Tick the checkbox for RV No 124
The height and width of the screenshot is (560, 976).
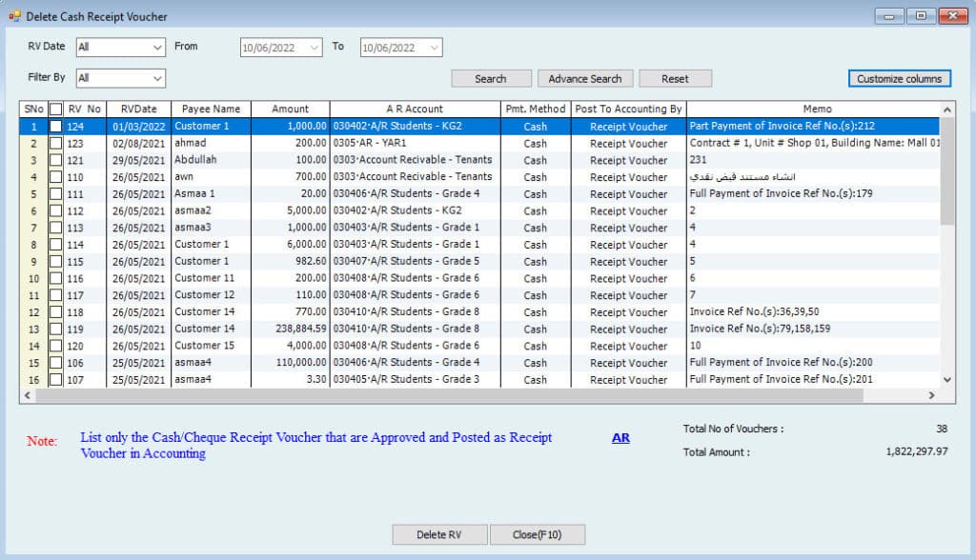click(56, 127)
